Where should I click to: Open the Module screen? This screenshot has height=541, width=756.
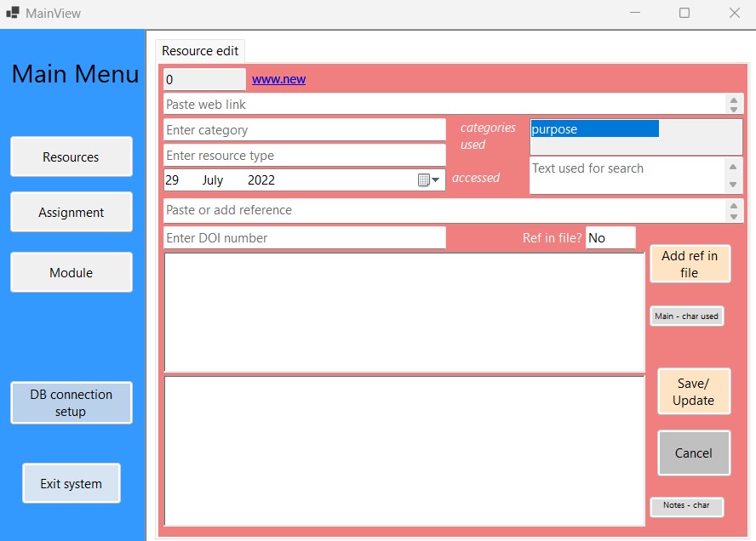(x=71, y=272)
